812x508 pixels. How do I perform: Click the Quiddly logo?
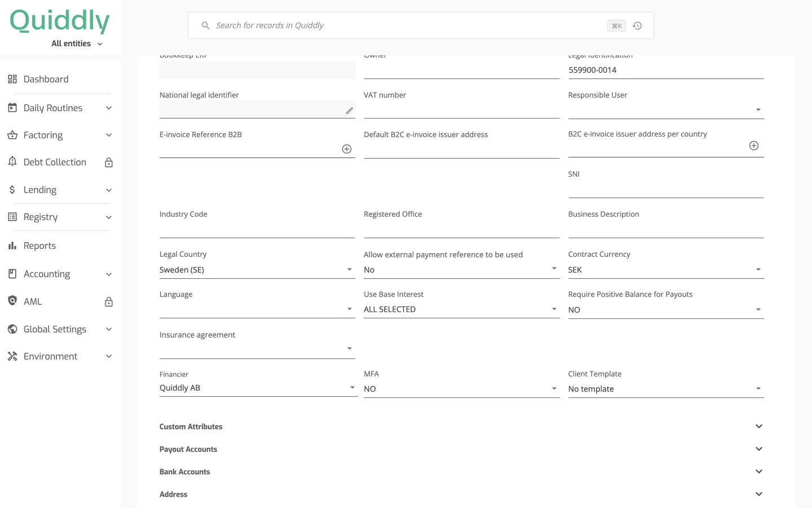(x=60, y=21)
